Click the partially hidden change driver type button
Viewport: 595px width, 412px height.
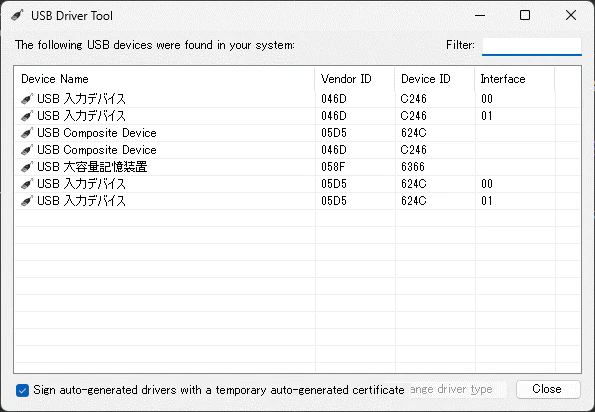458,390
